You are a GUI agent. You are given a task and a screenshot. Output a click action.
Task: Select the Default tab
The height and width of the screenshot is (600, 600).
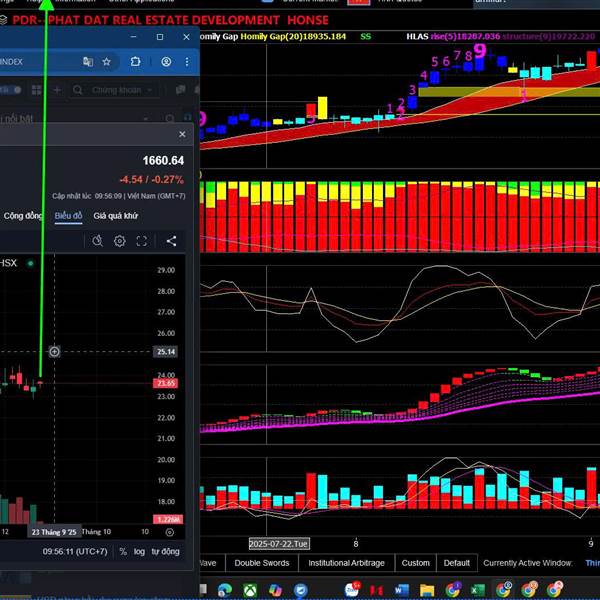click(x=457, y=563)
